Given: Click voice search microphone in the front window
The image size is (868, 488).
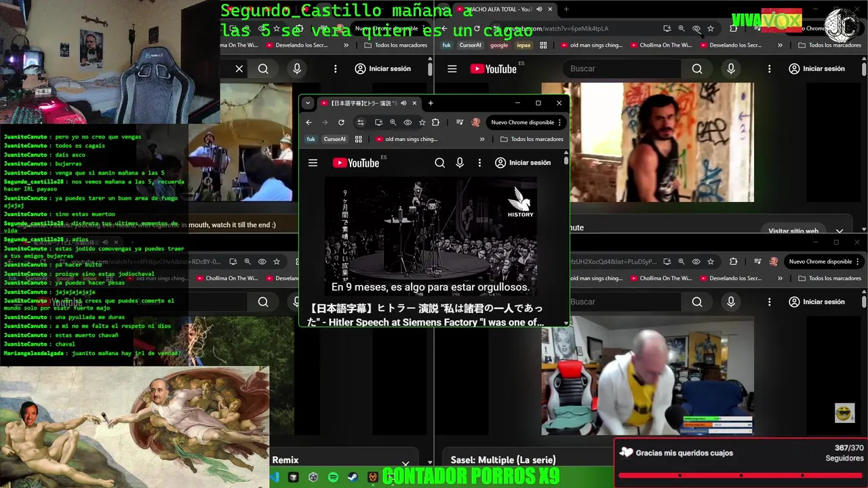Looking at the screenshot, I should (x=460, y=163).
